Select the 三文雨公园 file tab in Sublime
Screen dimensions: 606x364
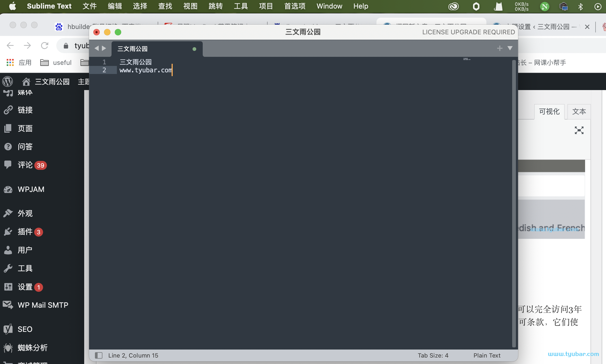click(157, 49)
